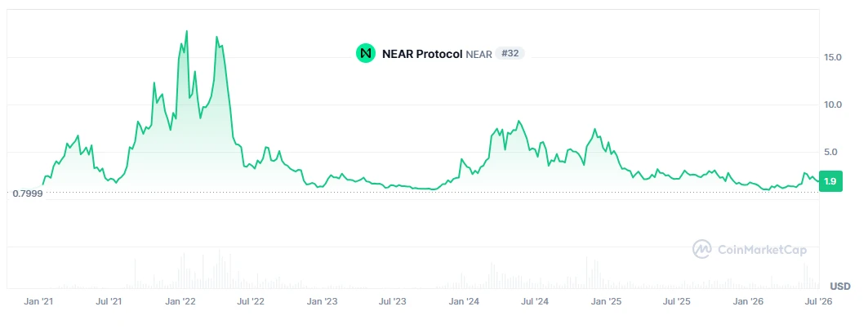Select the #32 rank badge
Screen dimensions: 868x329
coord(510,53)
